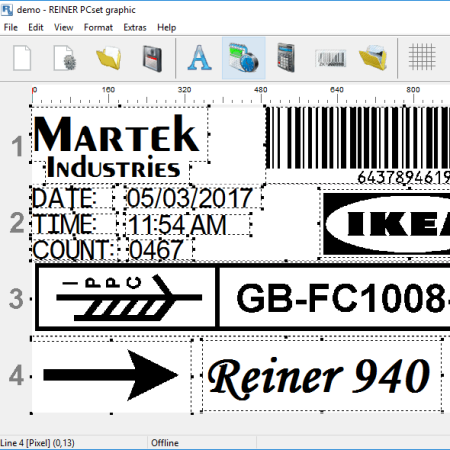450x450 pixels.
Task: Select the date and time calendar-clock tool
Action: coord(244,58)
